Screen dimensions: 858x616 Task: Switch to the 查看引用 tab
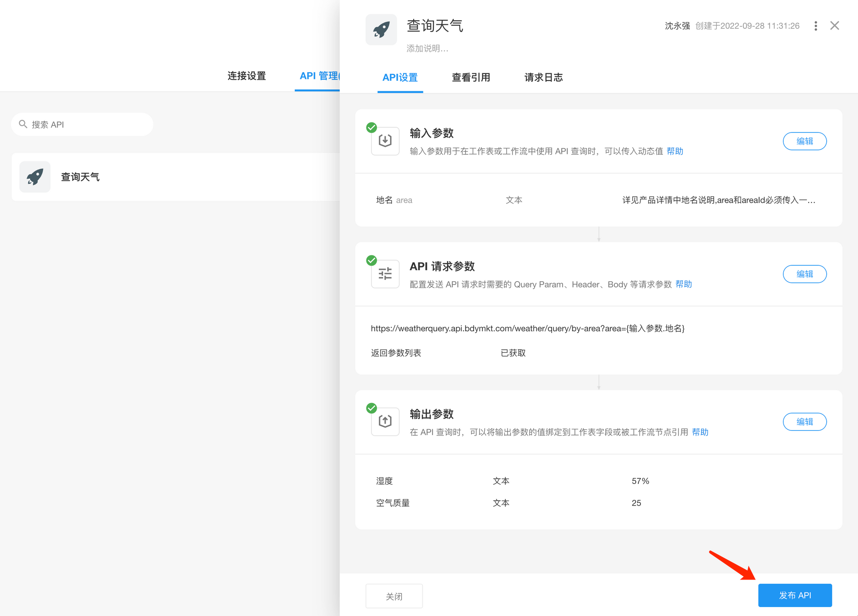(x=471, y=77)
